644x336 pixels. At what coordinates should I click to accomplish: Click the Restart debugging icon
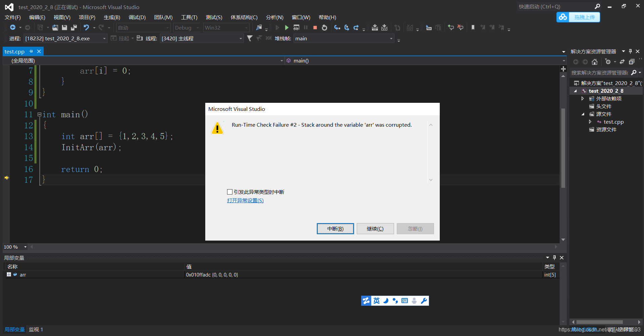click(x=325, y=28)
